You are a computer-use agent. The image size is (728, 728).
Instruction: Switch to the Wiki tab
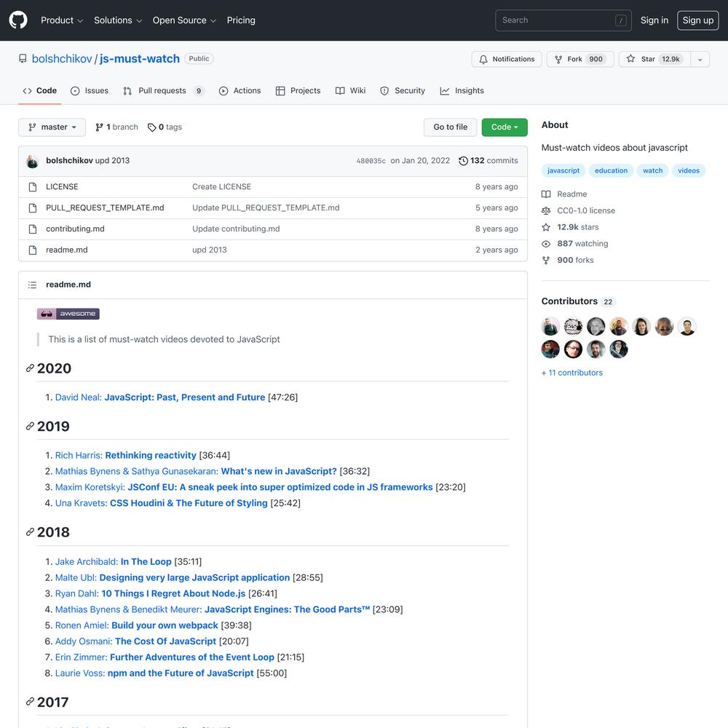[351, 91]
